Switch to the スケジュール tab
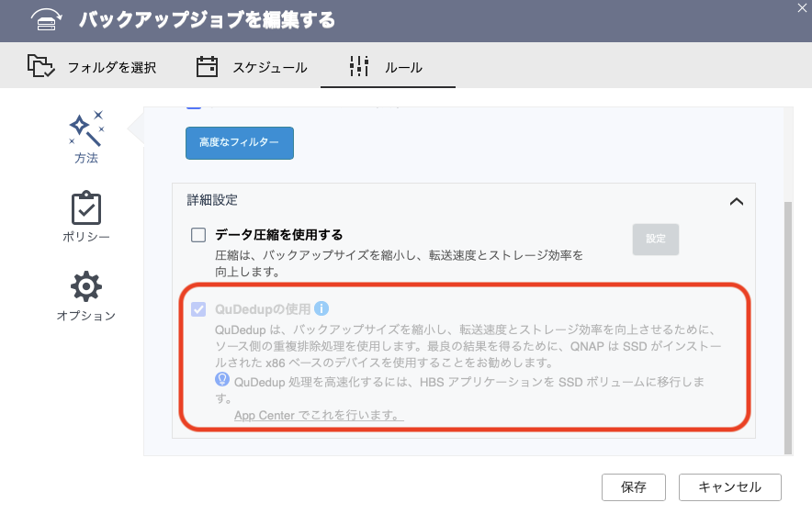Image resolution: width=812 pixels, height=514 pixels. (252, 67)
